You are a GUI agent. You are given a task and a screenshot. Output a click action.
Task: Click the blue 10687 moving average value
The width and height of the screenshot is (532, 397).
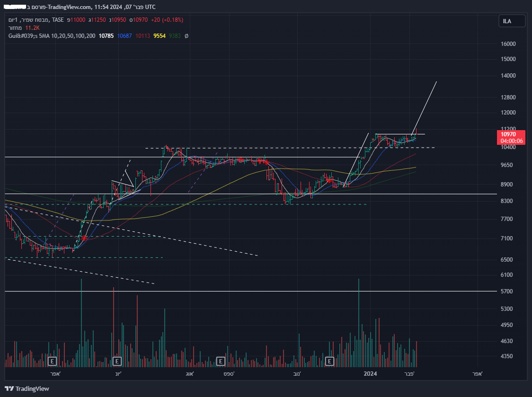(124, 35)
